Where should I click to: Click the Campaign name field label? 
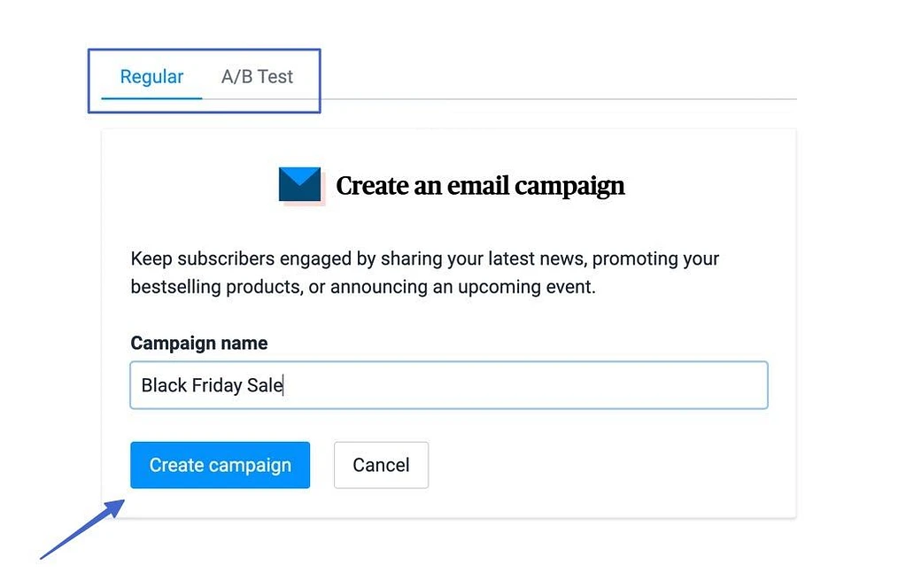198,343
